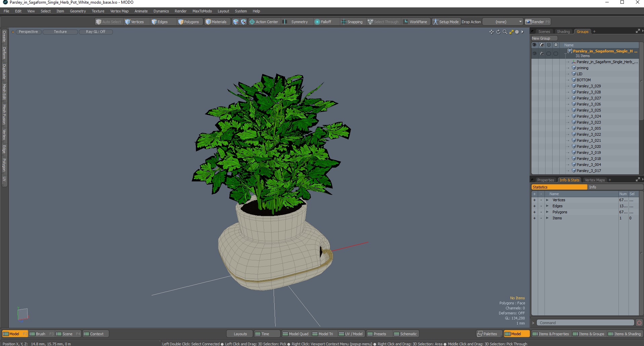Toggle the fourth-column checkbox of Parsley group

pos(556,53)
